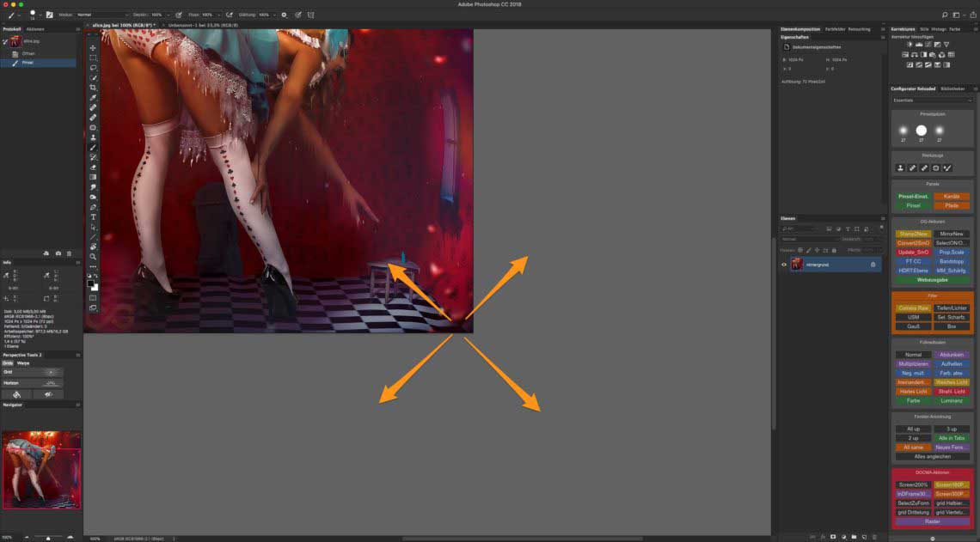Click the Webausgabe green button
Screen dimensions: 980x542
pos(932,280)
